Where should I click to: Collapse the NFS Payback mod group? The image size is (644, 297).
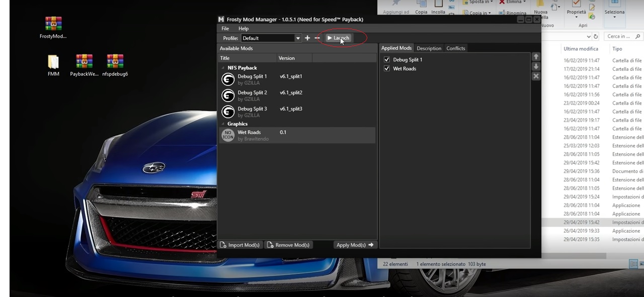(223, 68)
